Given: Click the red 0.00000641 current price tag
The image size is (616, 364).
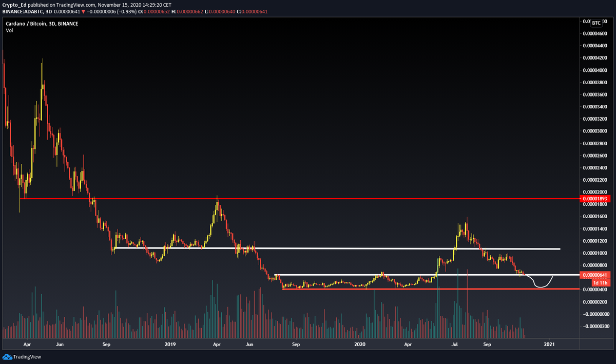Looking at the screenshot, I should pyautogui.click(x=595, y=276).
